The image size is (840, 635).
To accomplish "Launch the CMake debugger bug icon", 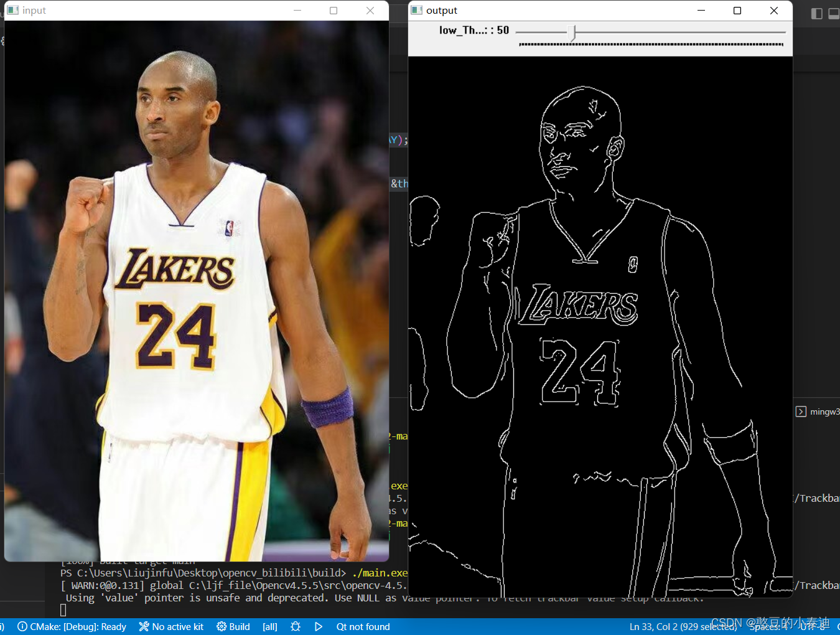I will point(296,626).
